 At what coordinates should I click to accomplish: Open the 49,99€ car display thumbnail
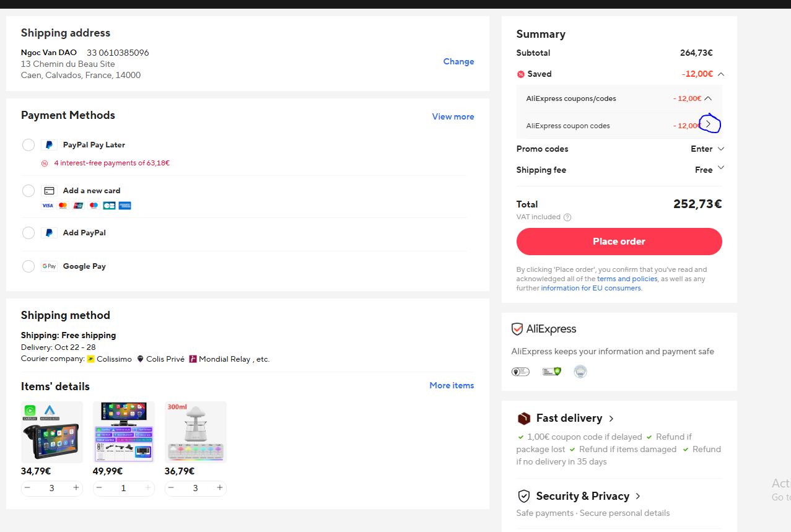tap(124, 432)
